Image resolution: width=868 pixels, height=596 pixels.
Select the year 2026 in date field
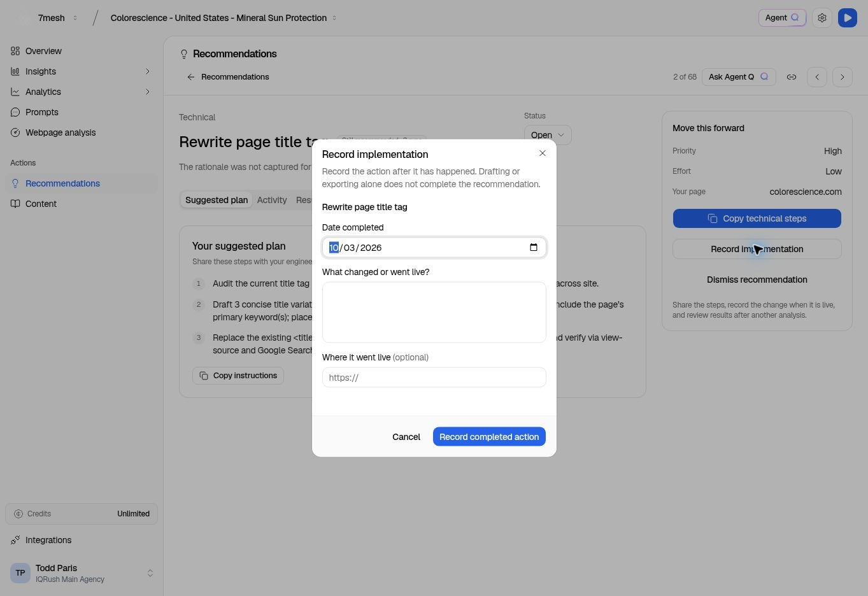tap(371, 248)
